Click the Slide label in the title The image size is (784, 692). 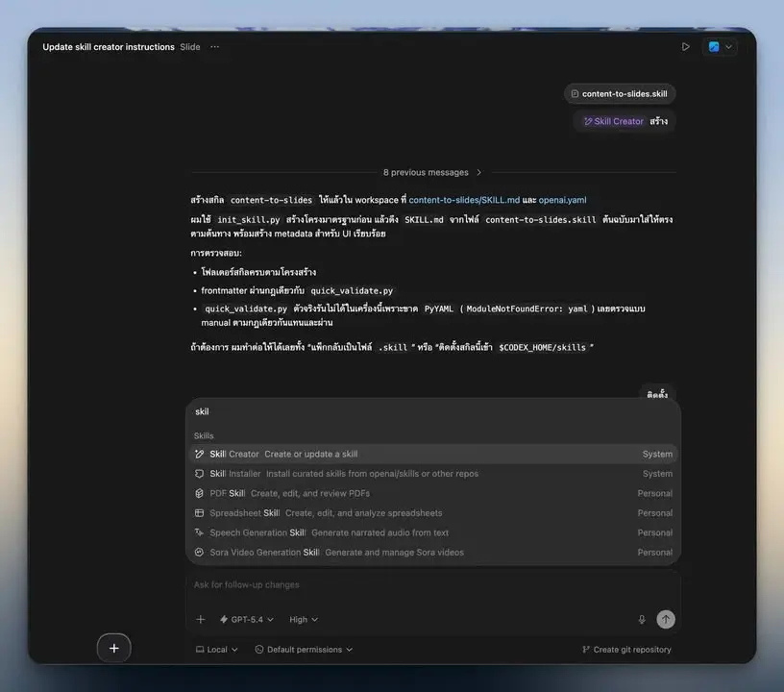tap(190, 46)
